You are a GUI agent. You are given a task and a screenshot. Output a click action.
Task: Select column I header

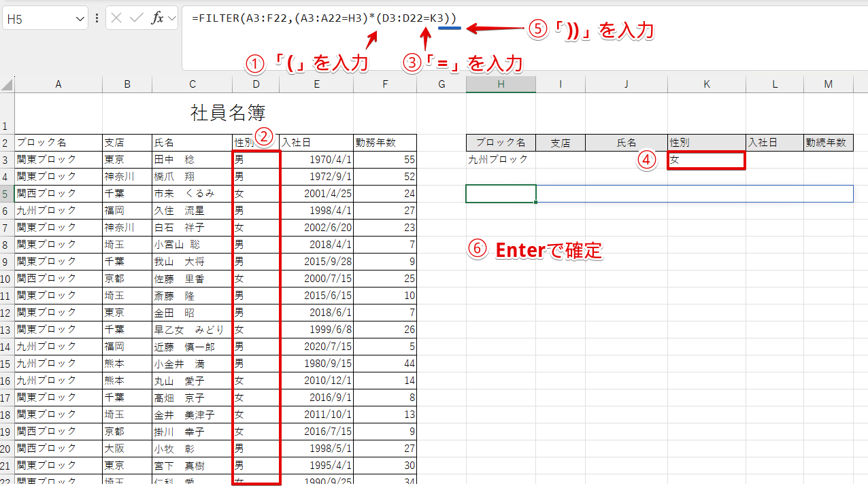pyautogui.click(x=561, y=84)
